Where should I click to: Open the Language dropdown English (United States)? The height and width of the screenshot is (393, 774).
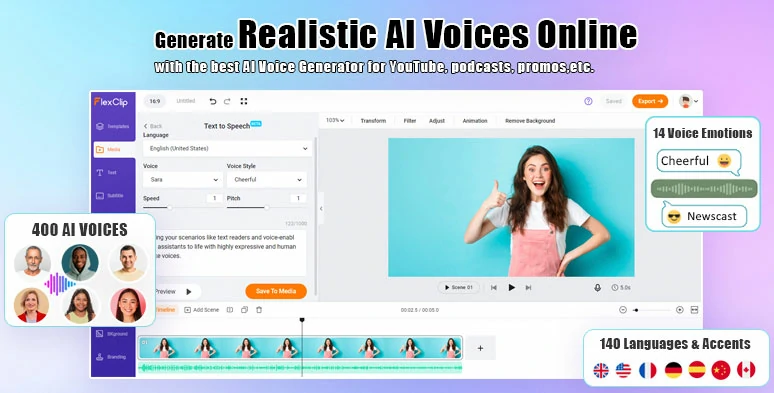[x=228, y=148]
